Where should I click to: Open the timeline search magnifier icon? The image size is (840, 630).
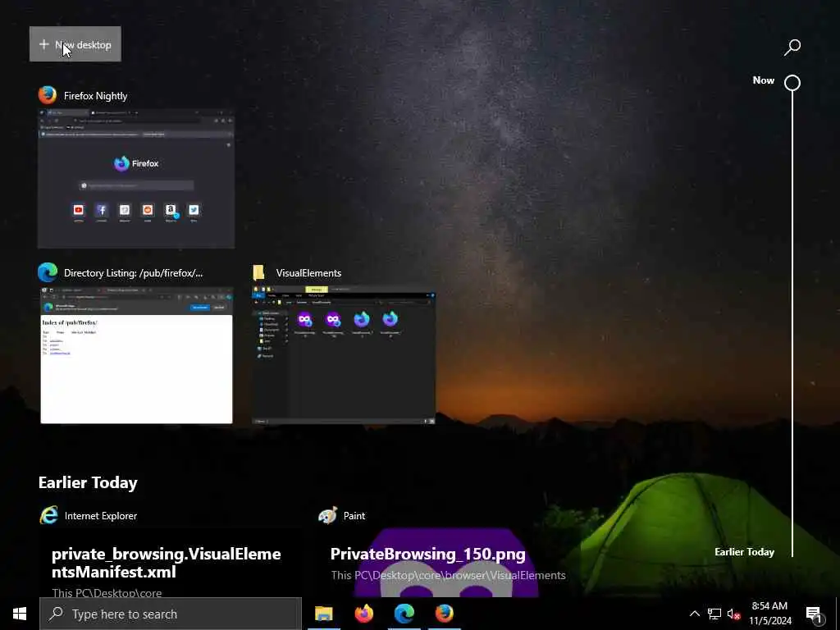coord(792,47)
